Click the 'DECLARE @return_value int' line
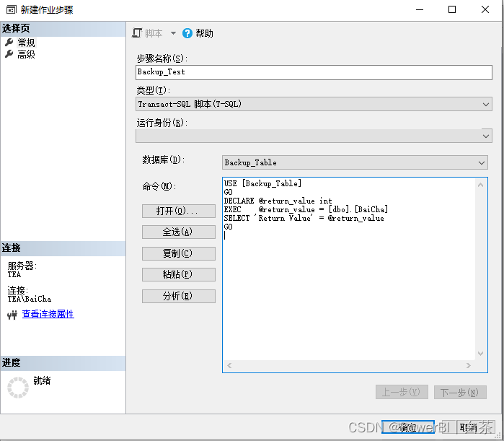This screenshot has width=504, height=441. [278, 201]
